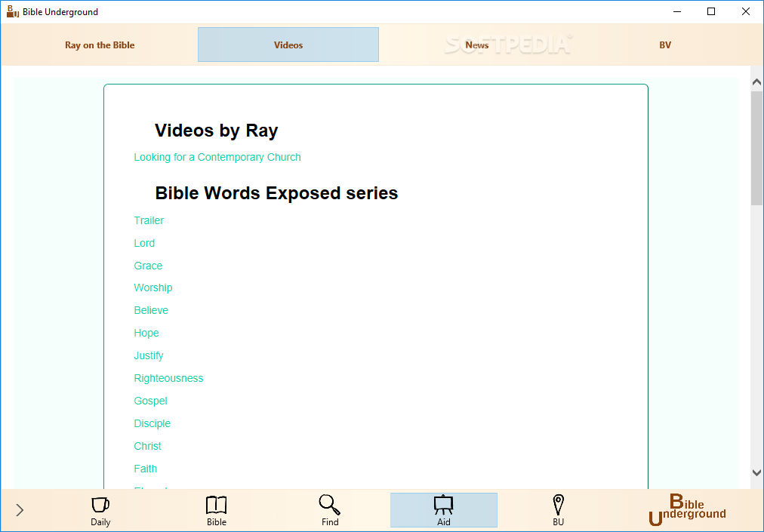Click the scrollbar down arrow
The image size is (764, 532).
pyautogui.click(x=756, y=472)
